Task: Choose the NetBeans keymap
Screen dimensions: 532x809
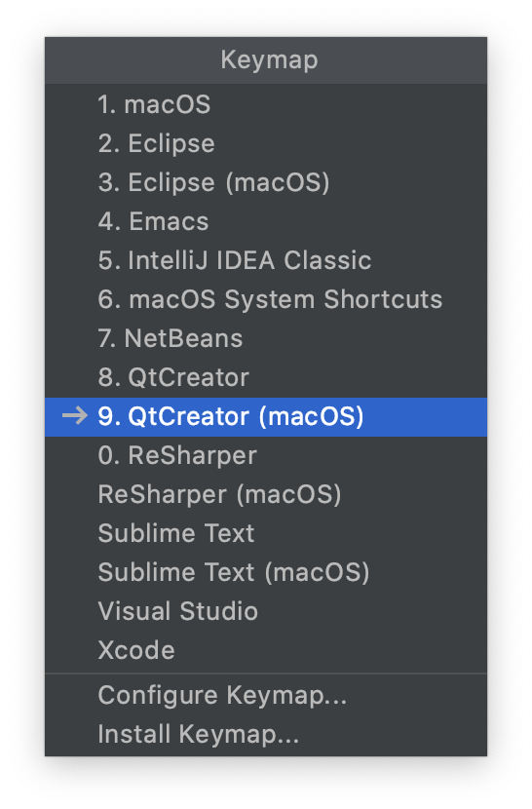Action: point(266,338)
